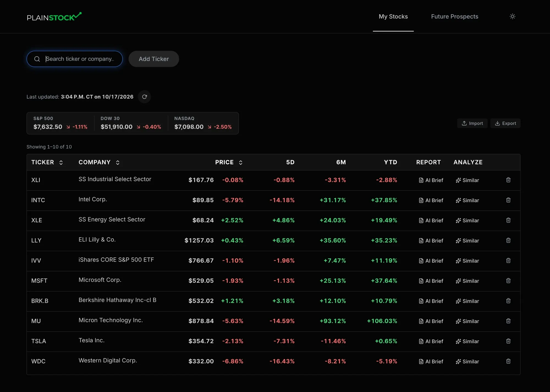Open AI Brief report for MSFT
The width and height of the screenshot is (550, 392).
pyautogui.click(x=431, y=281)
